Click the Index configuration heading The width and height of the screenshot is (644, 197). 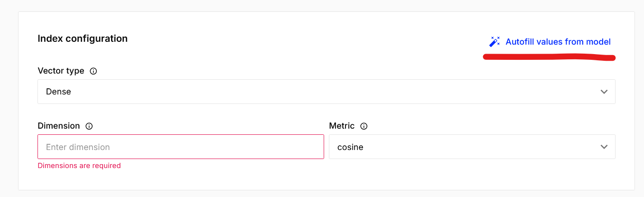[83, 38]
